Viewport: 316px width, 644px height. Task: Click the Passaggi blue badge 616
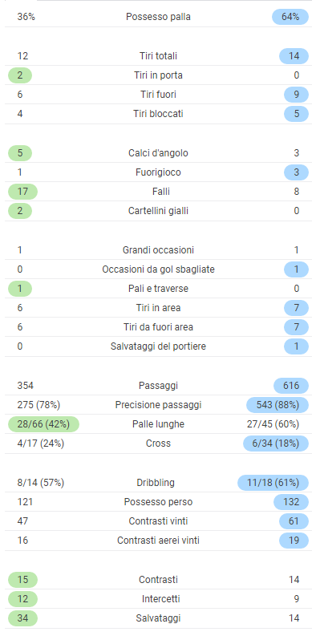coord(291,386)
